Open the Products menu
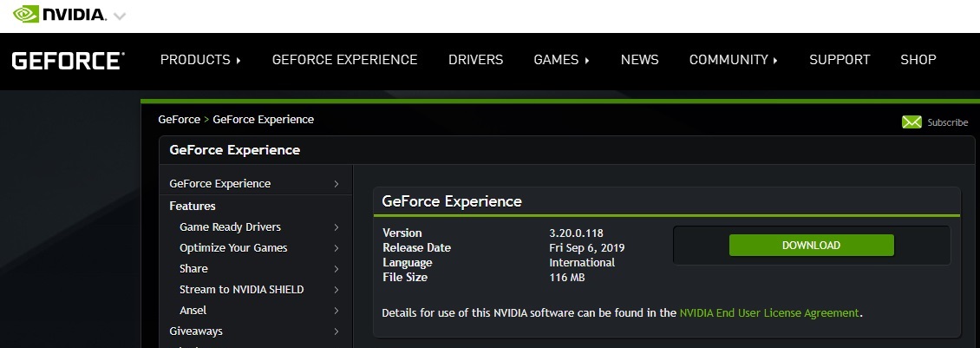This screenshot has height=348, width=980. (200, 60)
